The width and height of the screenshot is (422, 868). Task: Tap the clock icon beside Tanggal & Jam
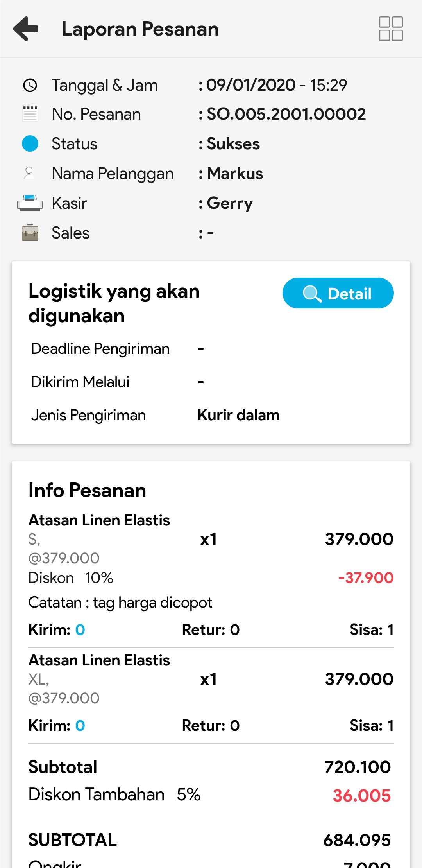(30, 85)
